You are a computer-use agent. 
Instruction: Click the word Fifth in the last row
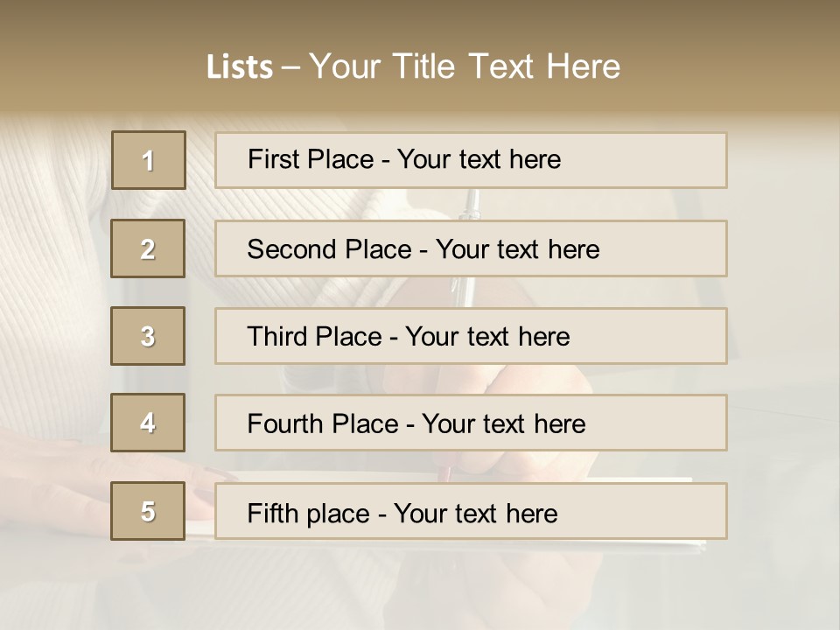(272, 513)
